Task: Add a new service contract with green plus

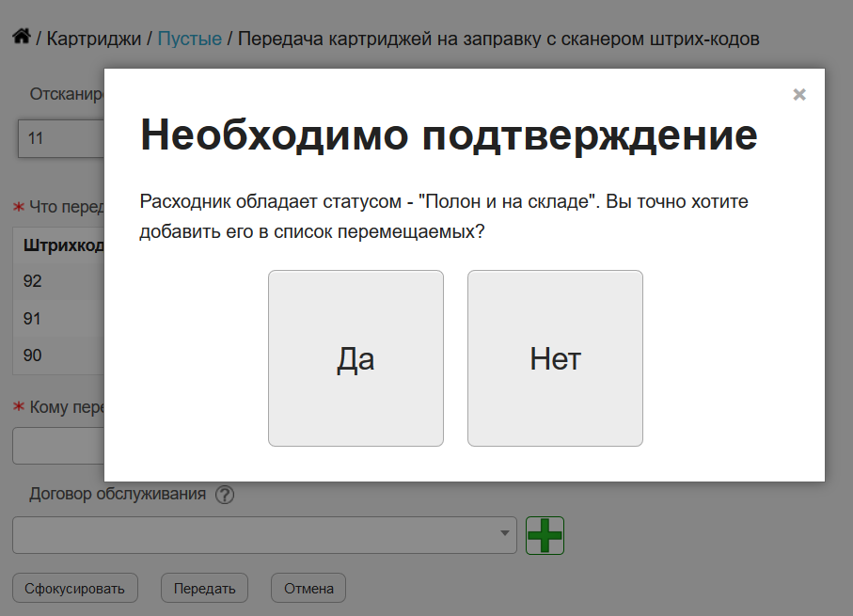Action: (x=545, y=535)
